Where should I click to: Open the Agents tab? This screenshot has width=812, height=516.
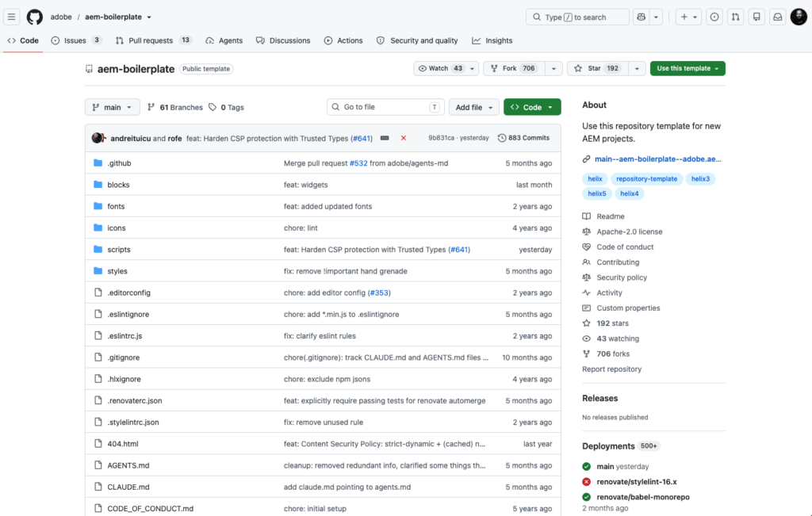click(224, 40)
